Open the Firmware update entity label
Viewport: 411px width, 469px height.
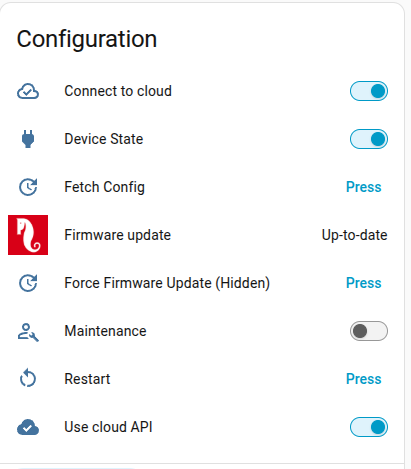(x=117, y=235)
